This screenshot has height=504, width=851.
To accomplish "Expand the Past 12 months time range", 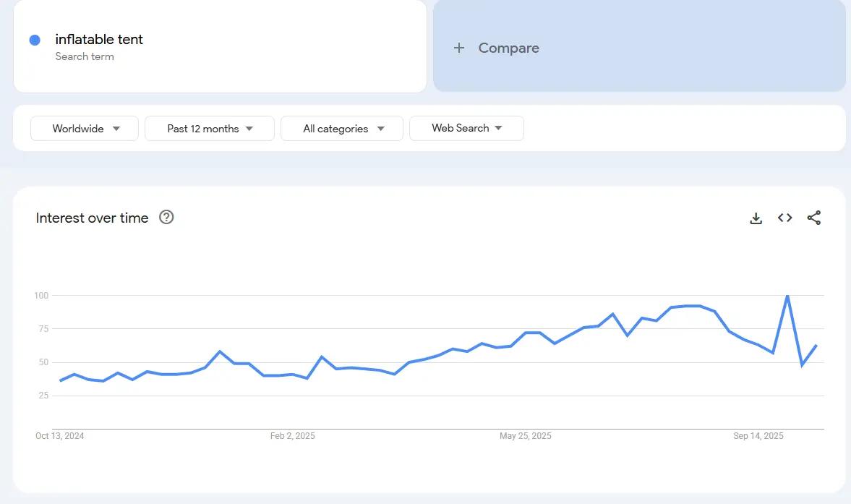I will (x=210, y=129).
